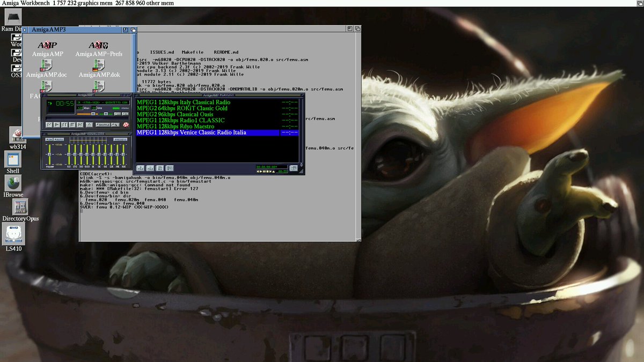Click the 60 Hz equalizer slider
This screenshot has width=644, height=362.
click(69, 154)
